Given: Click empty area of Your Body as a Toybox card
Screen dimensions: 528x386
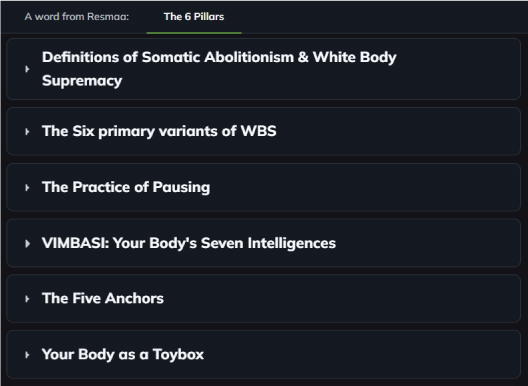Looking at the screenshot, I should click(354, 355).
